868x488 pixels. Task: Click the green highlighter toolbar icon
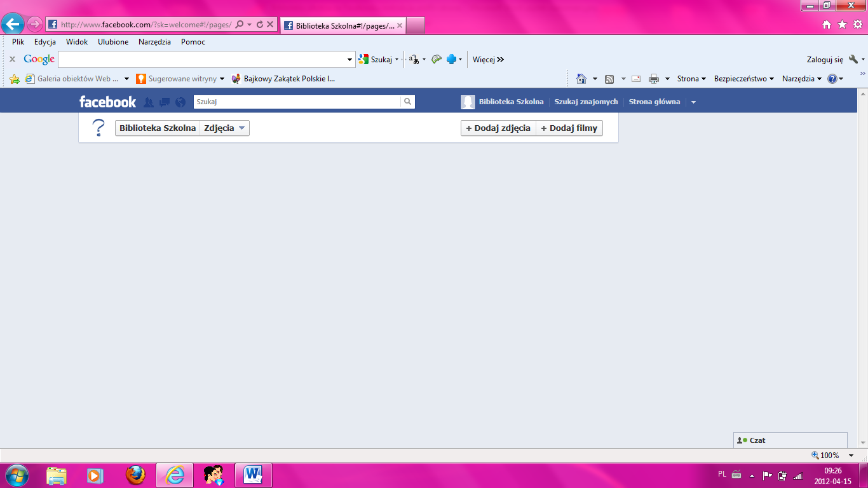tap(436, 59)
